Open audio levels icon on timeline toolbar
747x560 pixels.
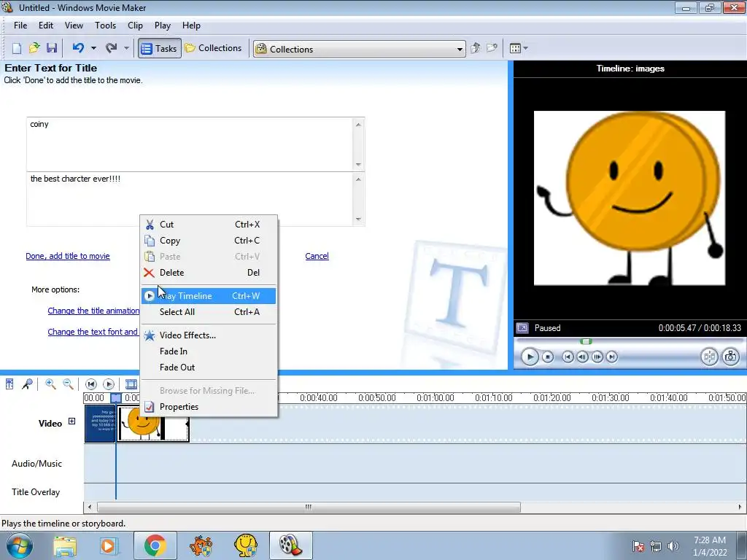(9, 384)
